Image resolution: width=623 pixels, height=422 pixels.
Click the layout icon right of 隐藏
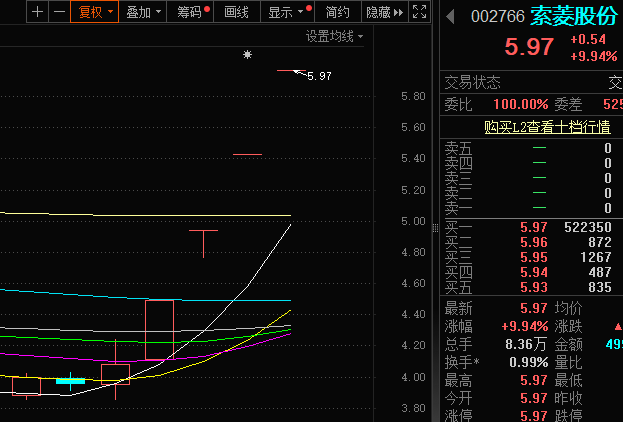point(420,12)
